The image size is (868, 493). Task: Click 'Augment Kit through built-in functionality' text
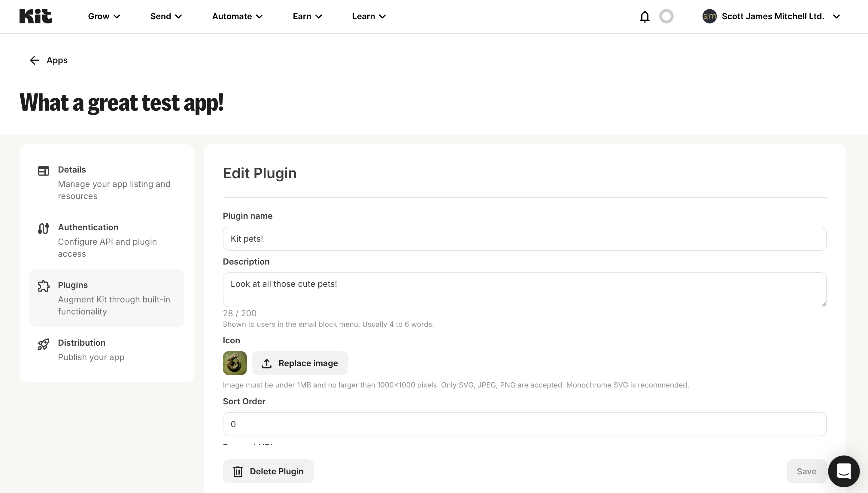click(114, 305)
